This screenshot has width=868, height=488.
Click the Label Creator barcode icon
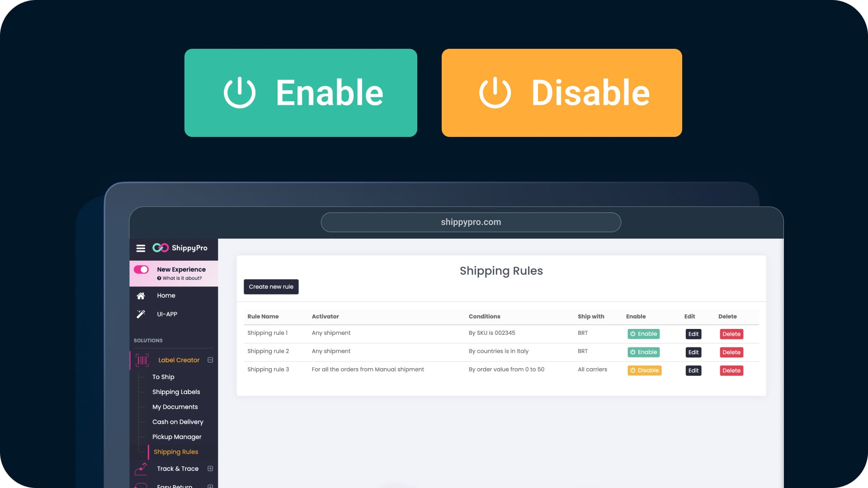tap(142, 360)
